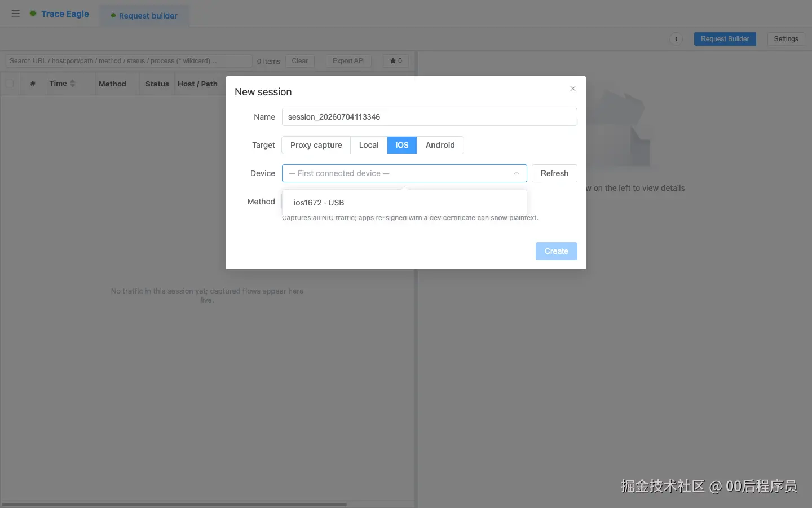Click the info icon near Request Builder
Viewport: 812px width, 508px height.
click(x=676, y=39)
